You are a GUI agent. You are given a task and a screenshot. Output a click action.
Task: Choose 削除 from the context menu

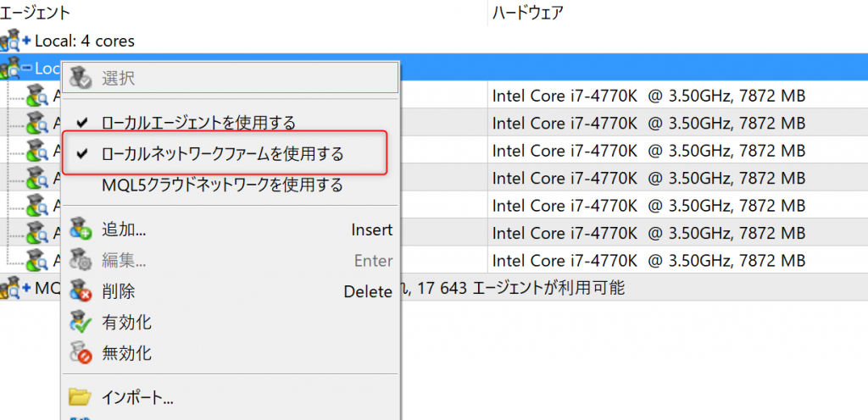pos(118,291)
